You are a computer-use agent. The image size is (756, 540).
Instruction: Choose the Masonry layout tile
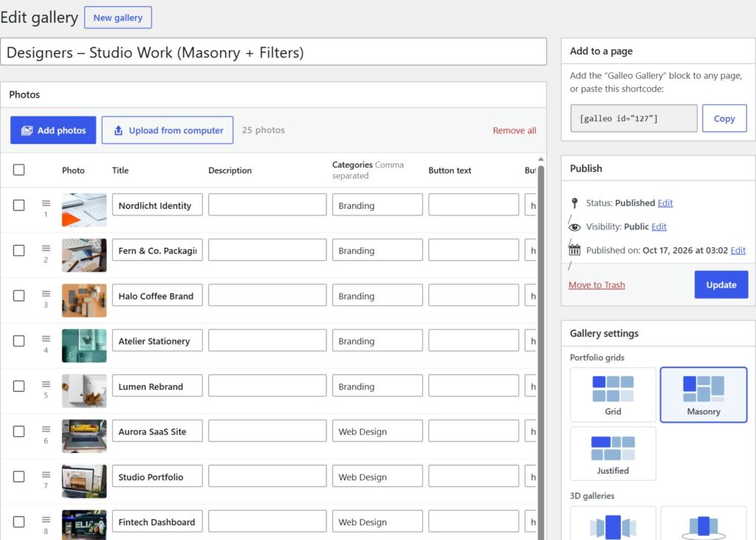[x=704, y=395]
